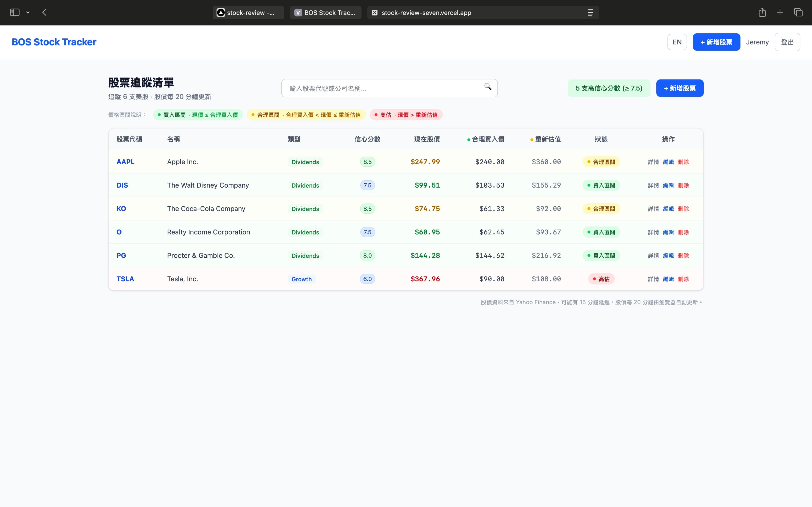The image size is (812, 507).
Task: Log out using the 登出 button
Action: click(x=787, y=42)
